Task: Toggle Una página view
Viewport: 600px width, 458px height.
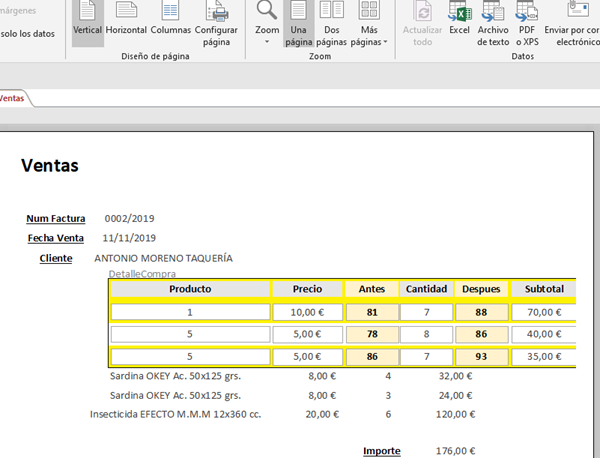Action: point(298,24)
